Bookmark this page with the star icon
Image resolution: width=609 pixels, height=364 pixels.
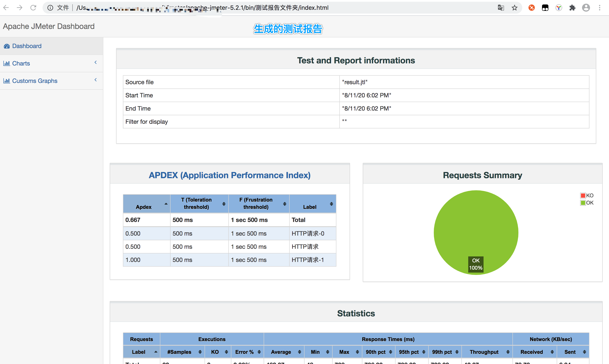515,8
